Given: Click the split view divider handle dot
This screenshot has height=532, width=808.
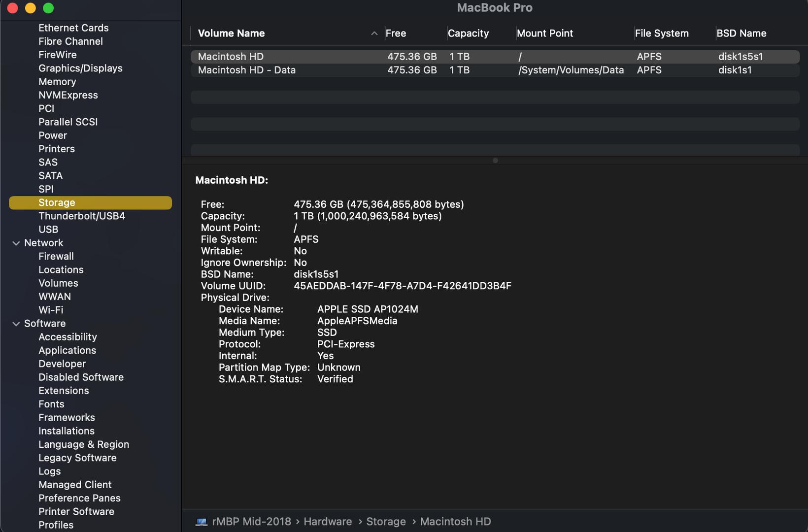Looking at the screenshot, I should (495, 161).
